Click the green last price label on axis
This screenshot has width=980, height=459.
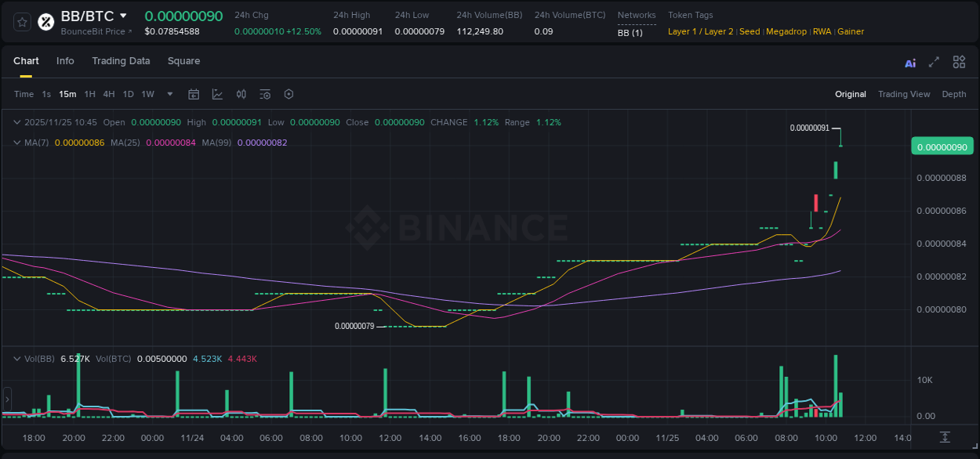(x=942, y=146)
